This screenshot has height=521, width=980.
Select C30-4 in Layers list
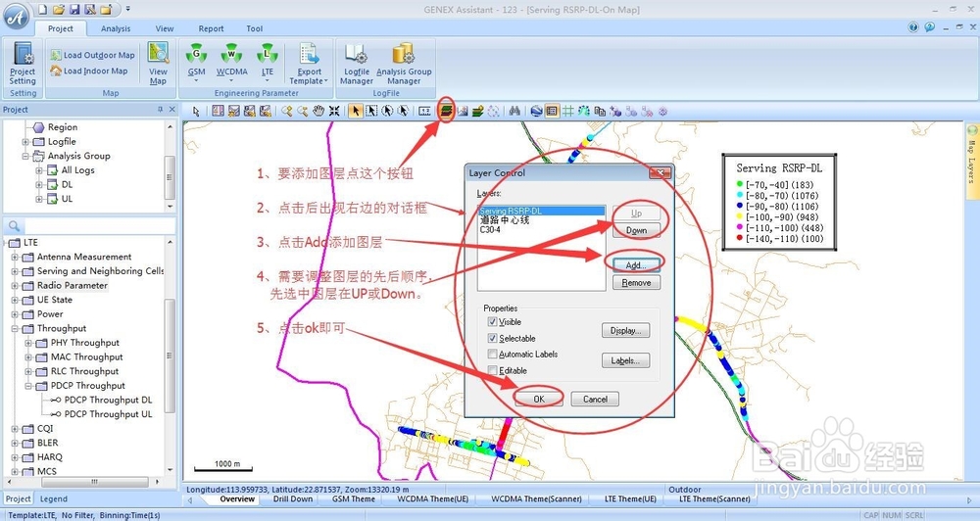pyautogui.click(x=490, y=230)
